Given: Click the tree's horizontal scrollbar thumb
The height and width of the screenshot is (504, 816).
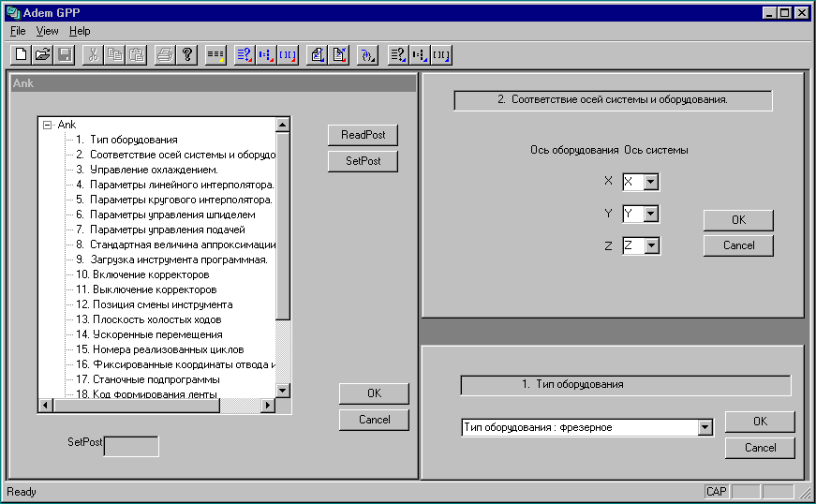Looking at the screenshot, I should [137, 406].
